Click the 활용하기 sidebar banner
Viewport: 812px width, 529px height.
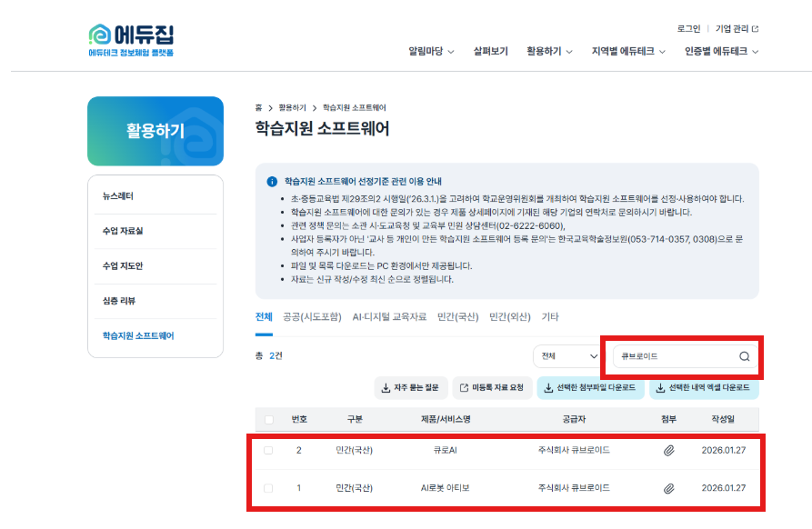point(155,131)
